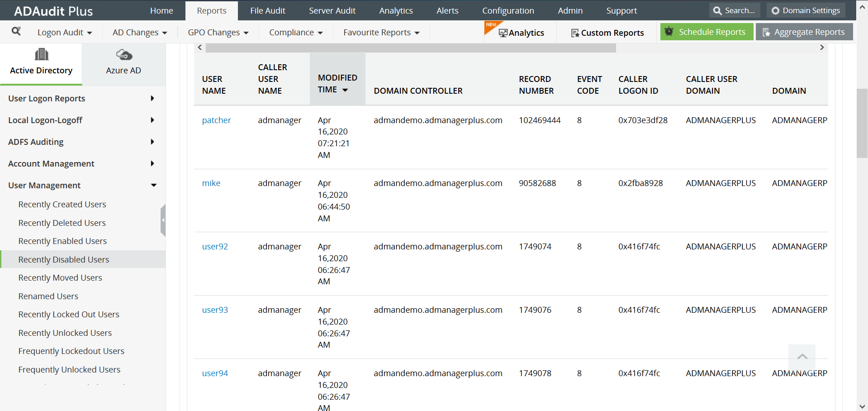868x411 pixels.
Task: Open the Compliance menu
Action: (295, 32)
